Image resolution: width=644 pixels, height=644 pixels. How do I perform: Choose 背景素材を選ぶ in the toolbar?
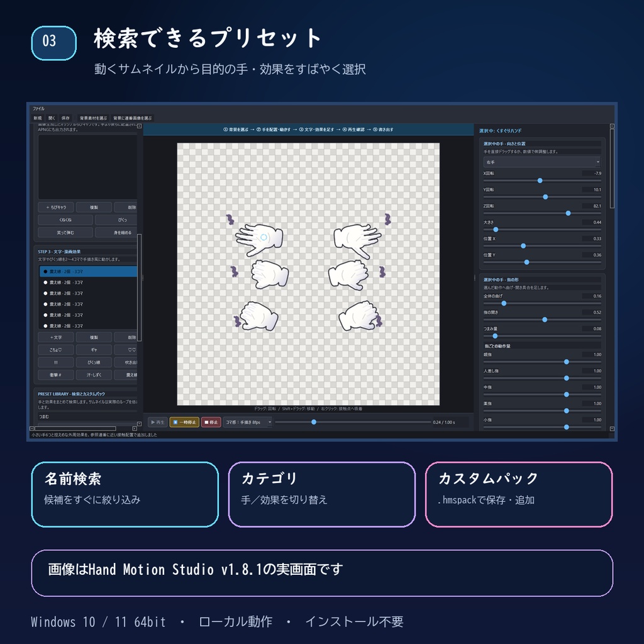93,118
